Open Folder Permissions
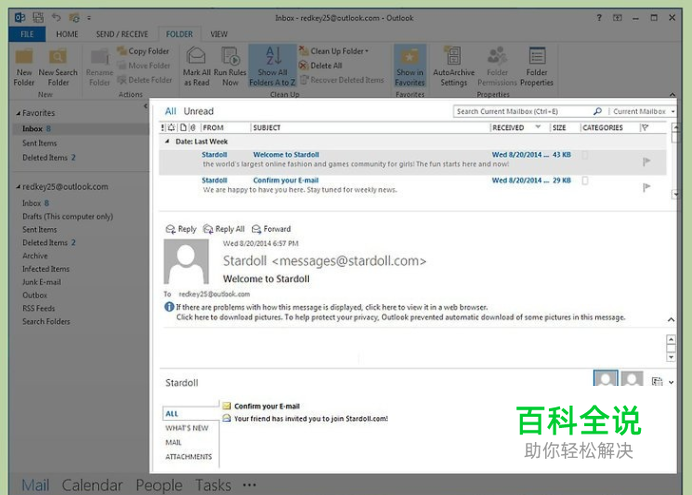The height and width of the screenshot is (495, 692). [497, 67]
